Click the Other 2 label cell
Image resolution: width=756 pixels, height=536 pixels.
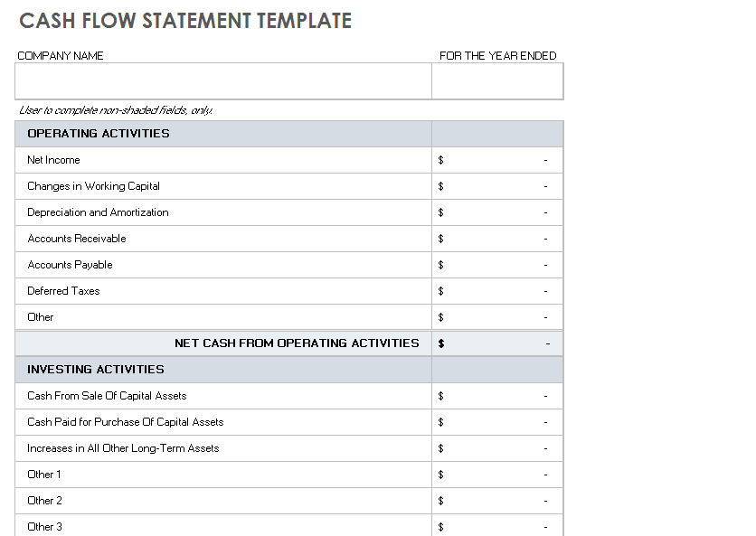pos(223,501)
